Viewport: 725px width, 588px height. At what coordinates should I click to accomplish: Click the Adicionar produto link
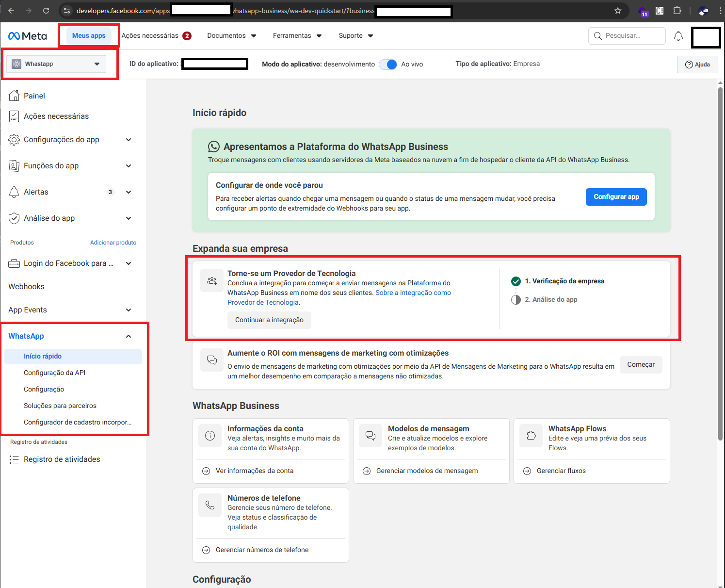pyautogui.click(x=113, y=243)
